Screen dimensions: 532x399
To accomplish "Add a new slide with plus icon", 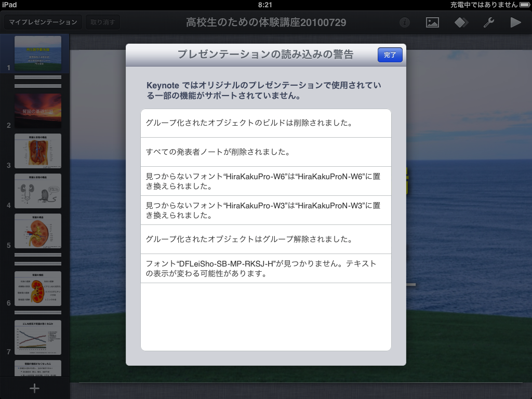I will coord(34,388).
